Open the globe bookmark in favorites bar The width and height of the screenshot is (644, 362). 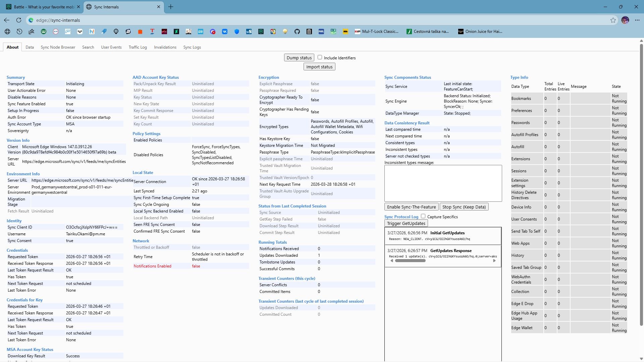7,32
